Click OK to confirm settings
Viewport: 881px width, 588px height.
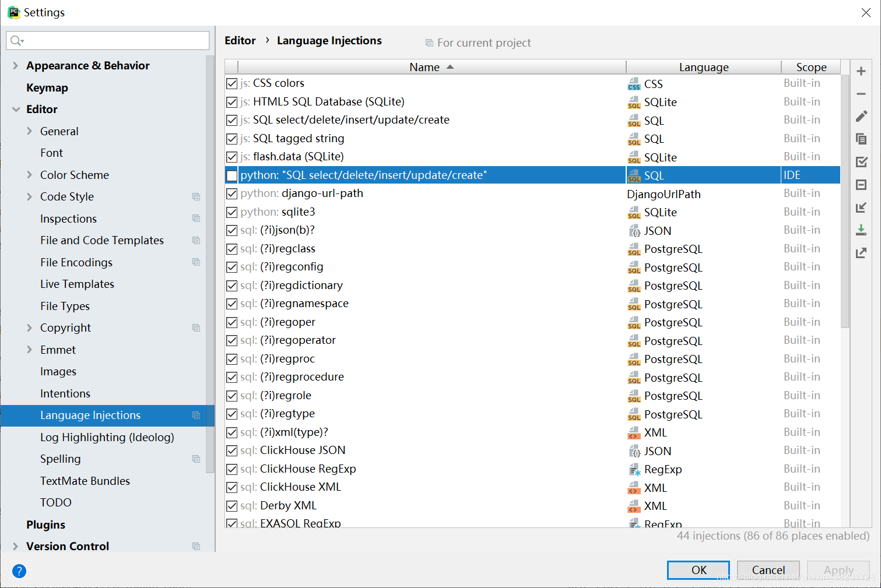tap(699, 570)
